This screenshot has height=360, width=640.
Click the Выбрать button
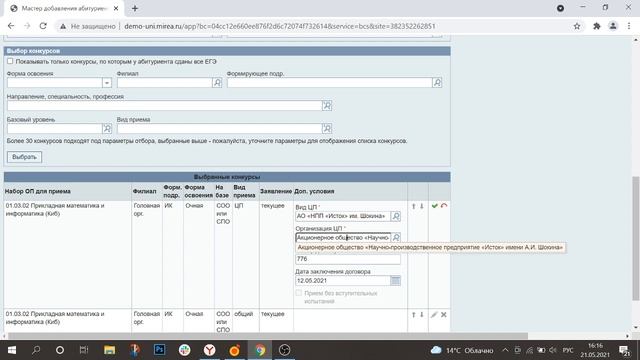(x=24, y=157)
